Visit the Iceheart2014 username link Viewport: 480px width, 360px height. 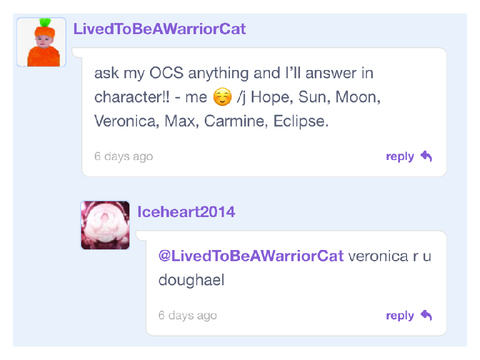tap(186, 212)
